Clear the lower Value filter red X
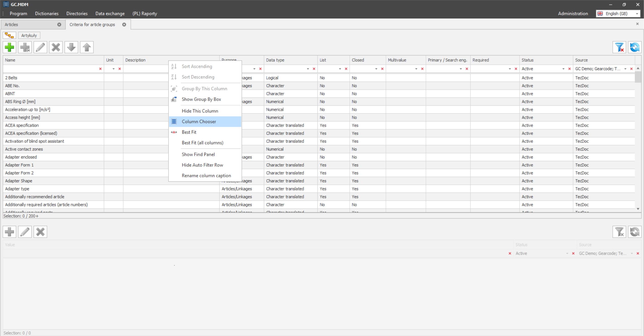Image resolution: width=644 pixels, height=336 pixels. pyautogui.click(x=510, y=253)
